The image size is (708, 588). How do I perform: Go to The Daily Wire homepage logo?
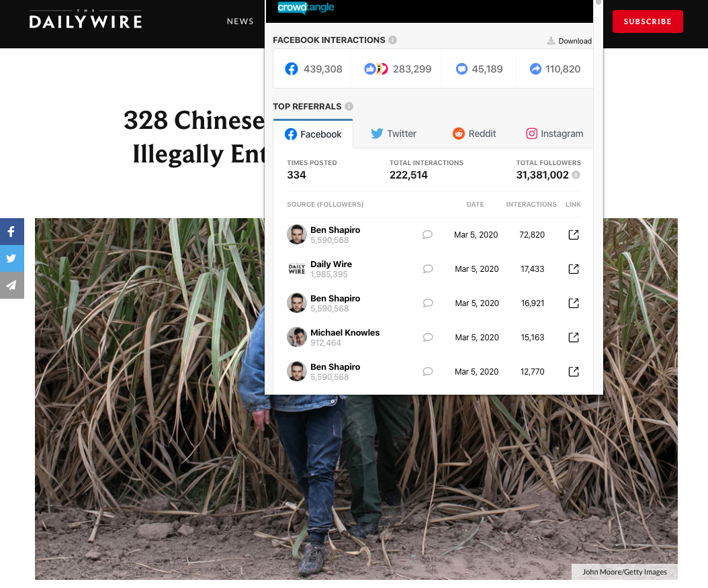85,19
